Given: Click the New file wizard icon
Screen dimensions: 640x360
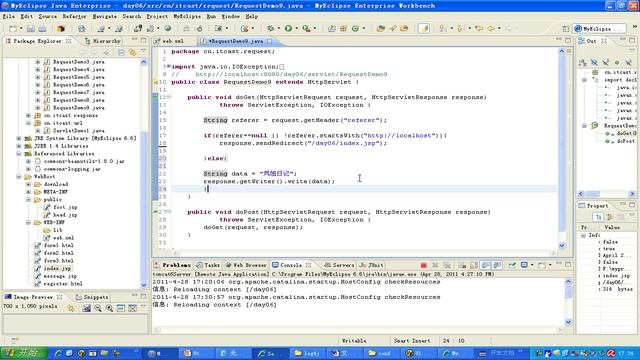Looking at the screenshot, I should 13,29.
